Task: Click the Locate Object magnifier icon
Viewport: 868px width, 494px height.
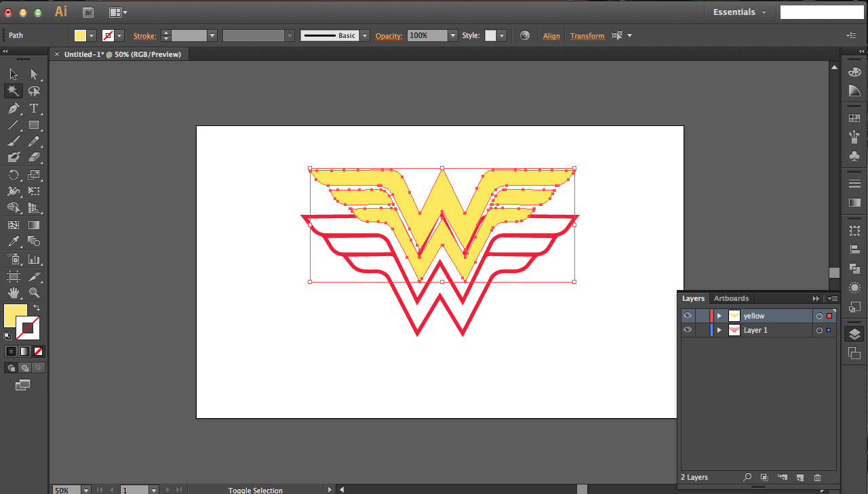Action: point(747,478)
